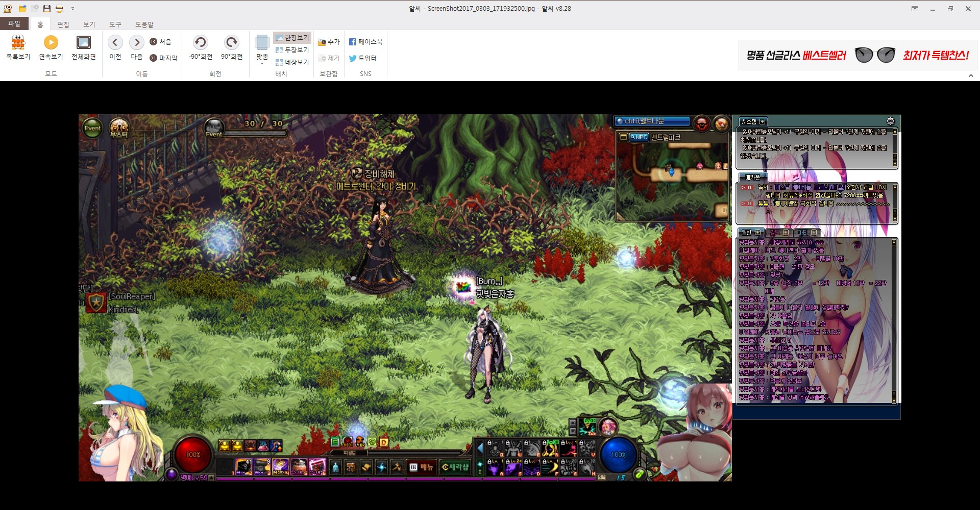980x510 pixels.
Task: Click the save floppy icon in title bar
Action: pyautogui.click(x=46, y=9)
